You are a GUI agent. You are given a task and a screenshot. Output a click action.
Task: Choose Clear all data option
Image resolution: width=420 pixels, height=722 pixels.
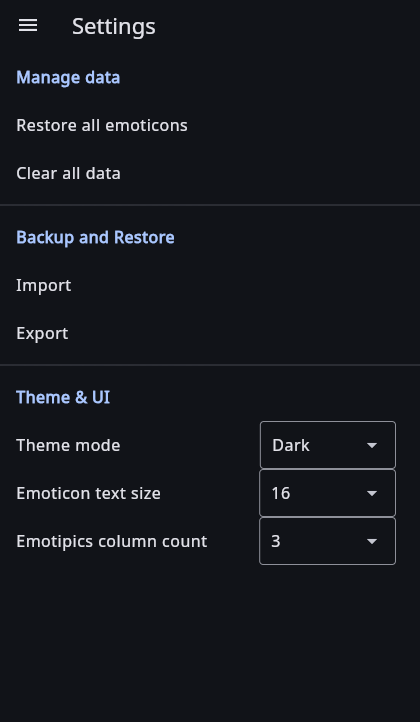210,173
